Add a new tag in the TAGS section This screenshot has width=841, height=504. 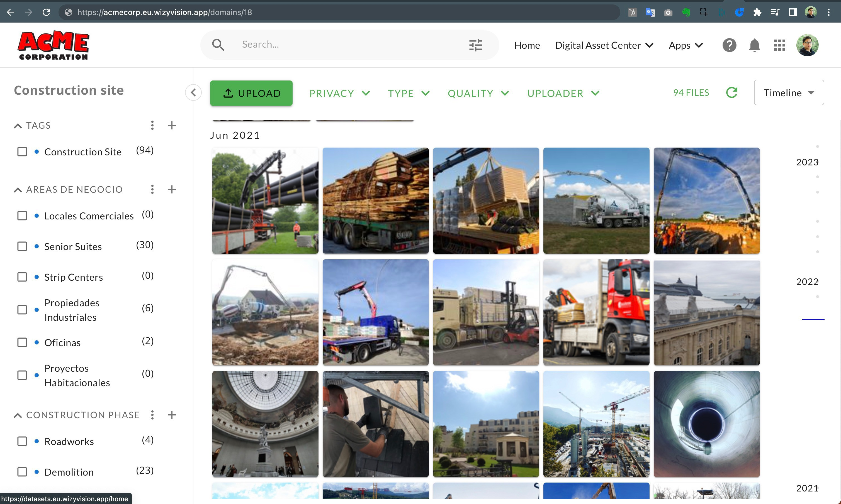tap(172, 125)
